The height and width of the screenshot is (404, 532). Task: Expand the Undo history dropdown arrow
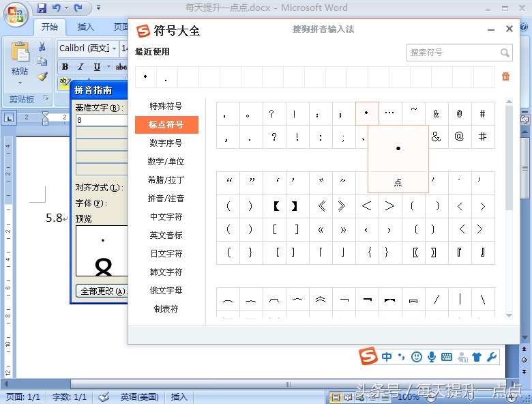(66, 9)
